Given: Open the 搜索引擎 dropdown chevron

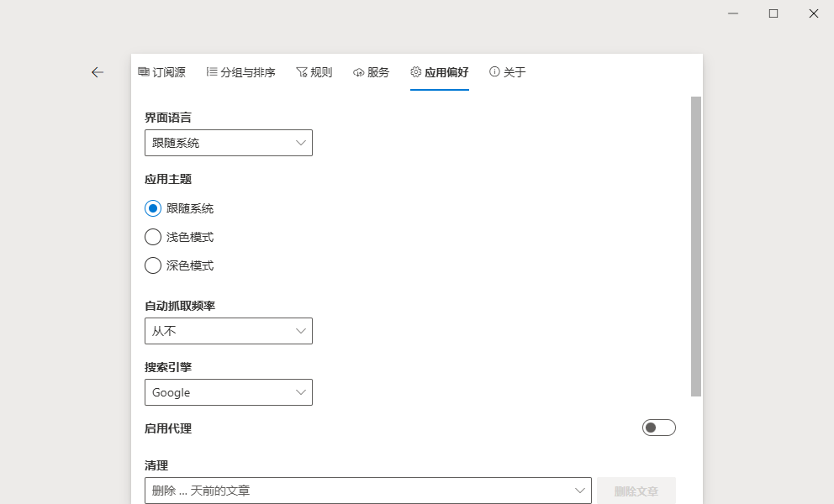Looking at the screenshot, I should [x=300, y=392].
